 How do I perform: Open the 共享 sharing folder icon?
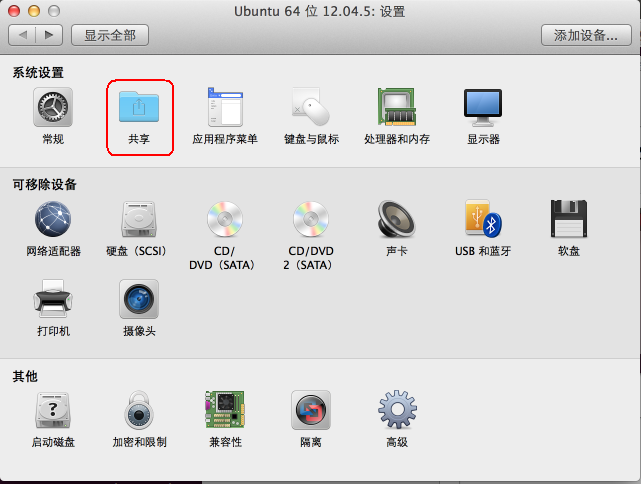139,107
